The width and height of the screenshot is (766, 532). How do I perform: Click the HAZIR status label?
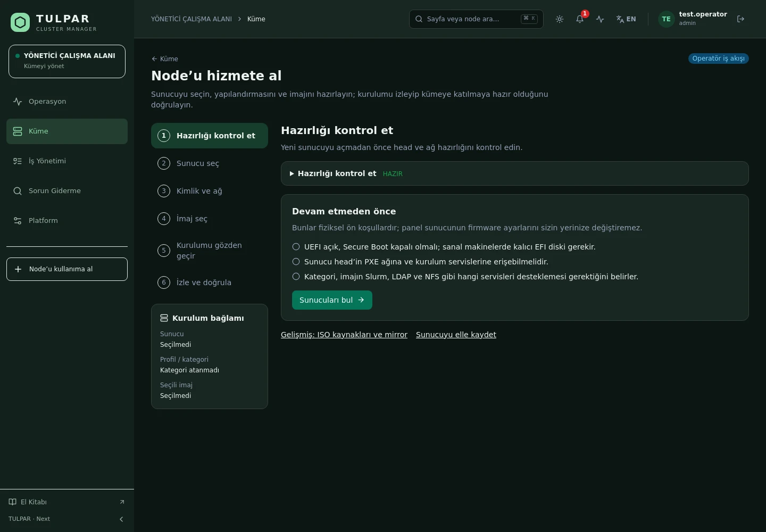[x=393, y=174]
